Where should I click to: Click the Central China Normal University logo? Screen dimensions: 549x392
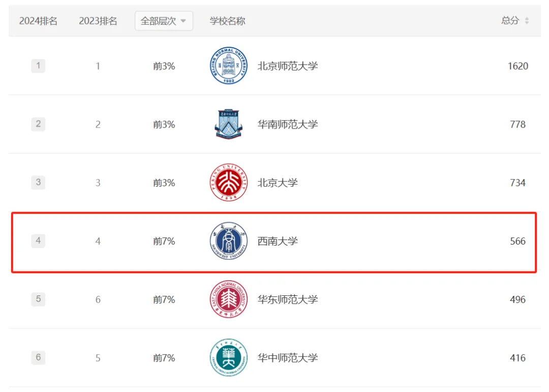(228, 357)
